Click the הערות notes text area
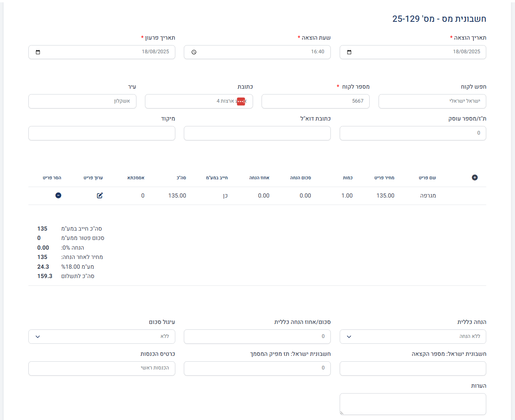The height and width of the screenshot is (420, 515). 413,404
